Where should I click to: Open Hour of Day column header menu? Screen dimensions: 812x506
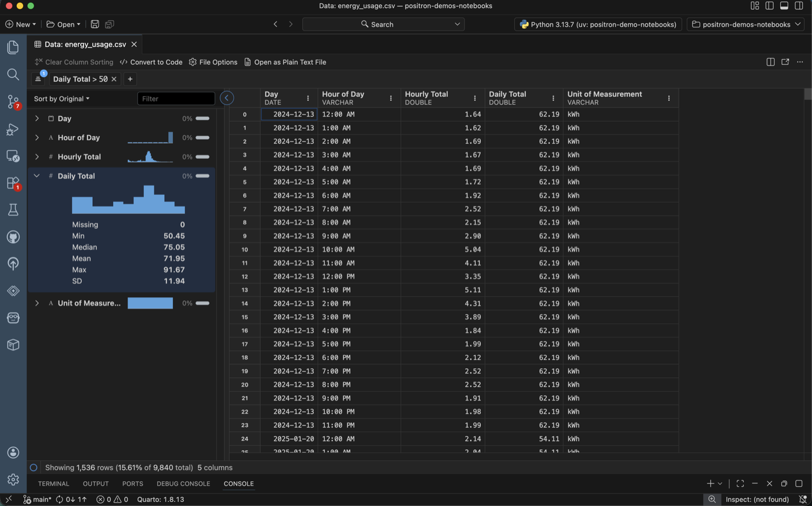click(x=391, y=98)
